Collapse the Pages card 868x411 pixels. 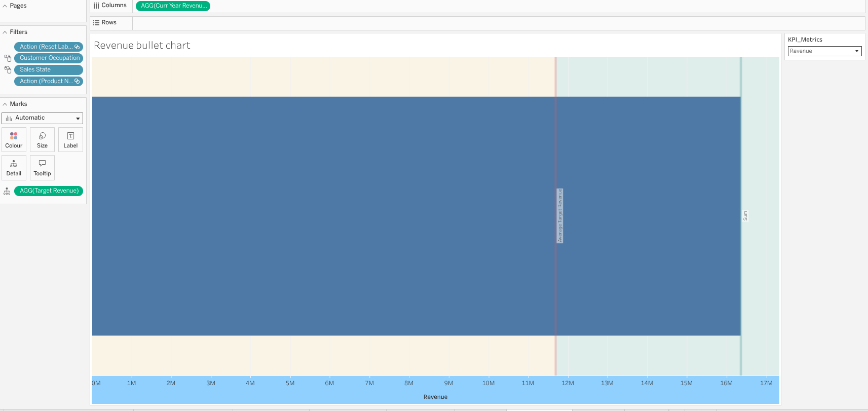[x=5, y=6]
